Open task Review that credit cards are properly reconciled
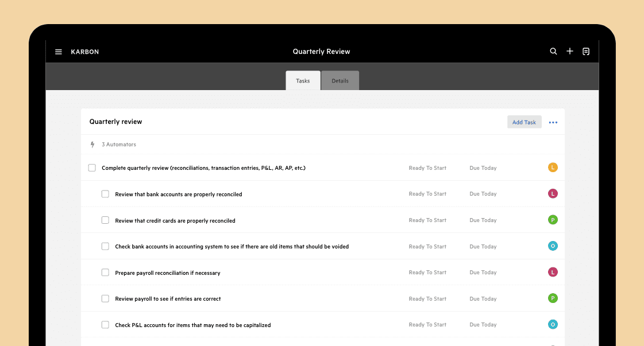 175,220
